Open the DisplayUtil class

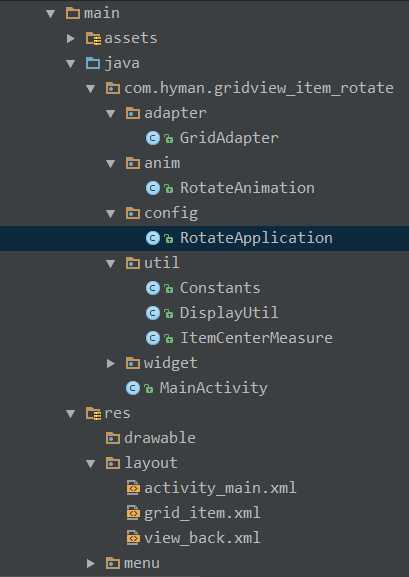click(x=229, y=313)
